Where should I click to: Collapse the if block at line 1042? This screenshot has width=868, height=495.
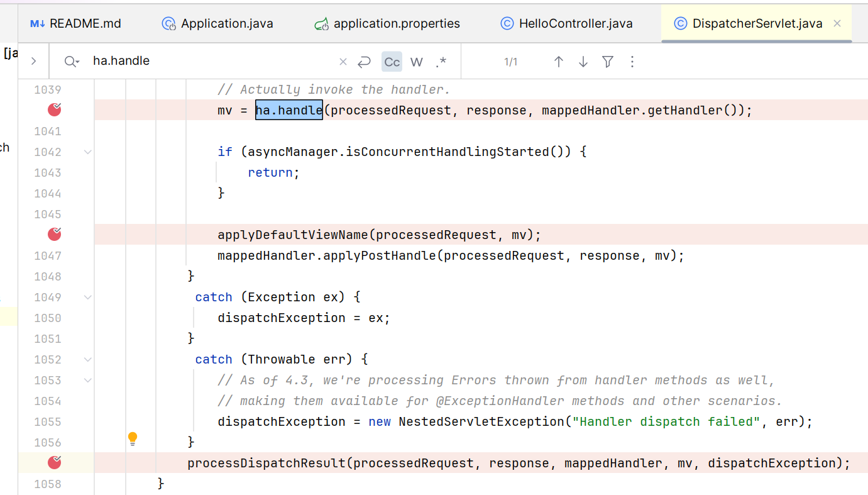coord(87,152)
